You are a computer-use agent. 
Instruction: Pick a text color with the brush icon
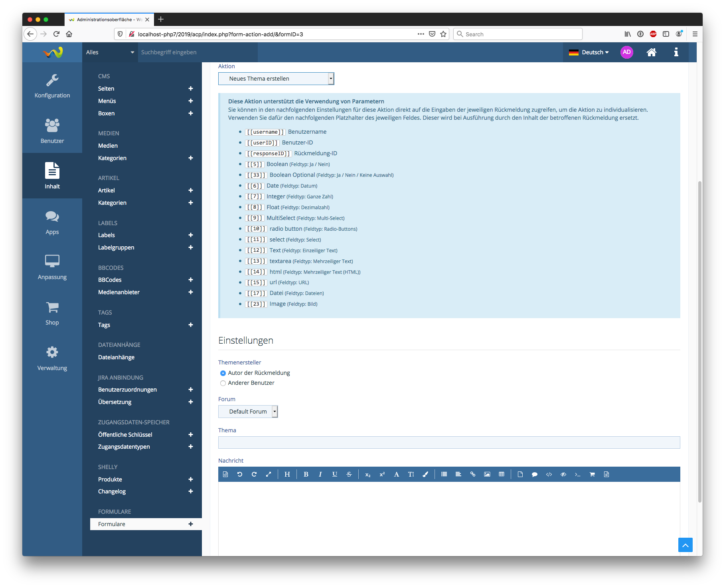pyautogui.click(x=425, y=474)
